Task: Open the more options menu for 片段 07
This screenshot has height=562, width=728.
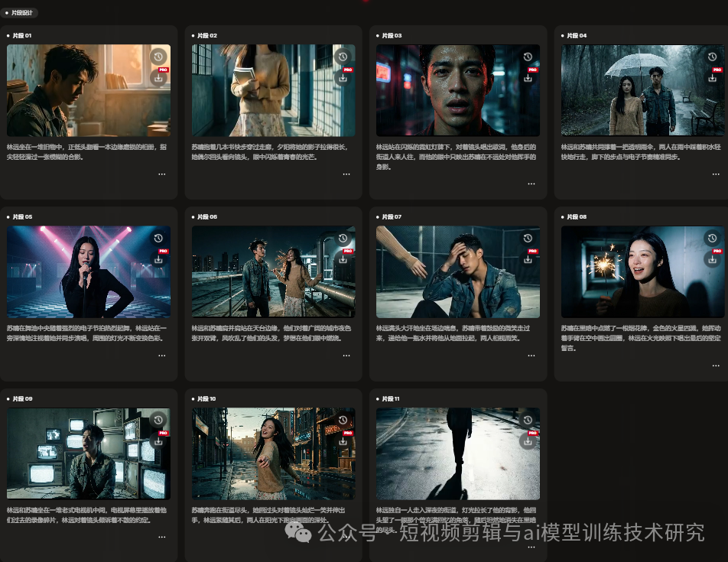Action: pyautogui.click(x=531, y=356)
